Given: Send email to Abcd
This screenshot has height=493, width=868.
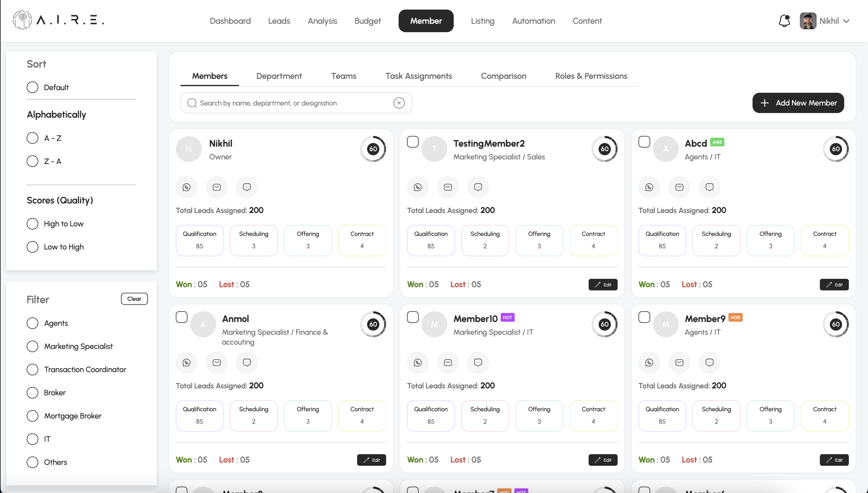Looking at the screenshot, I should pyautogui.click(x=679, y=187).
